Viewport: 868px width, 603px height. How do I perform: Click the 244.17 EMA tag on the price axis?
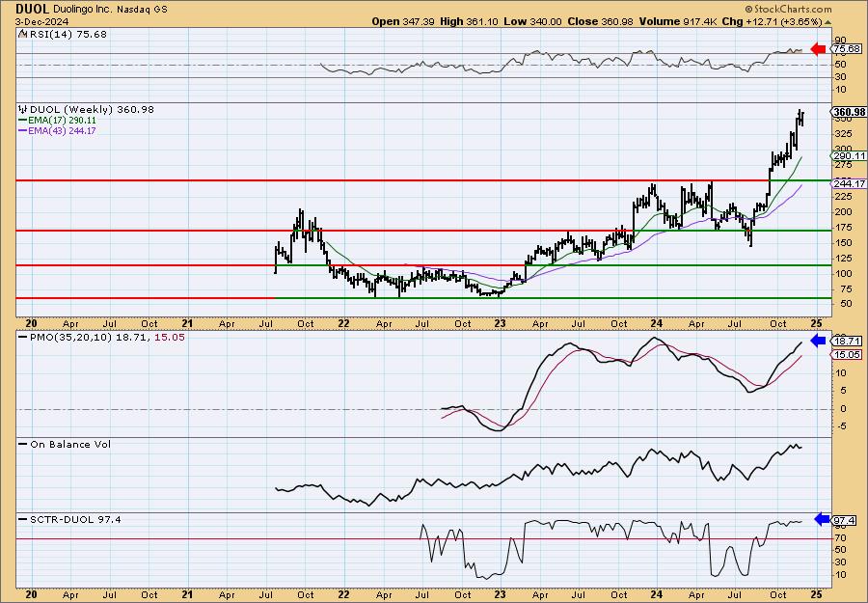849,183
